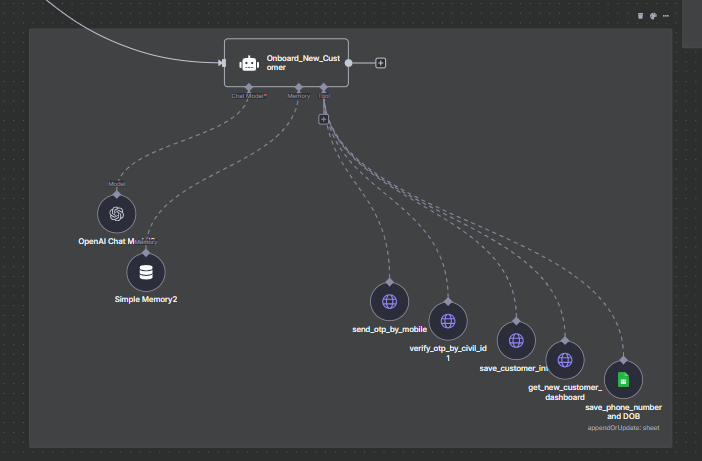The image size is (702, 461).
Task: Click the top connector of send_otp_by_mobile
Action: coord(390,282)
